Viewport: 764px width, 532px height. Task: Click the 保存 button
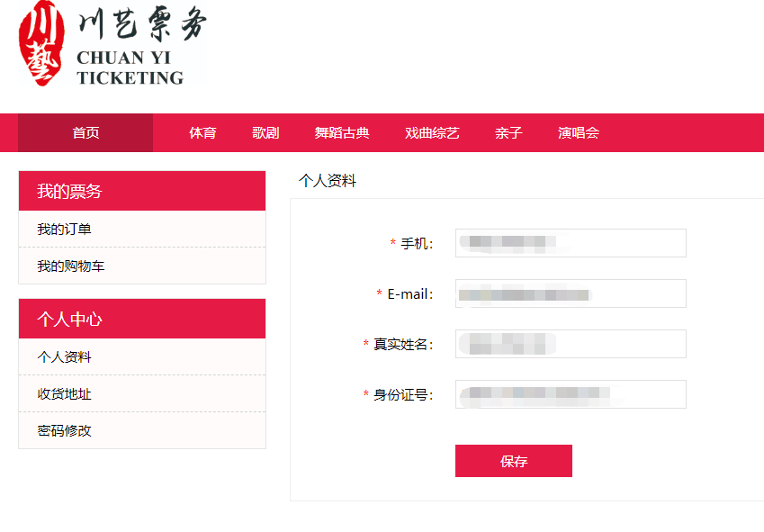(514, 461)
